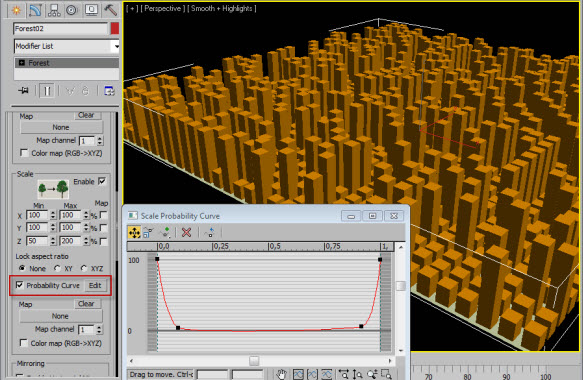The width and height of the screenshot is (583, 380).
Task: Click the Pin Stack icon
Action: tap(23, 90)
